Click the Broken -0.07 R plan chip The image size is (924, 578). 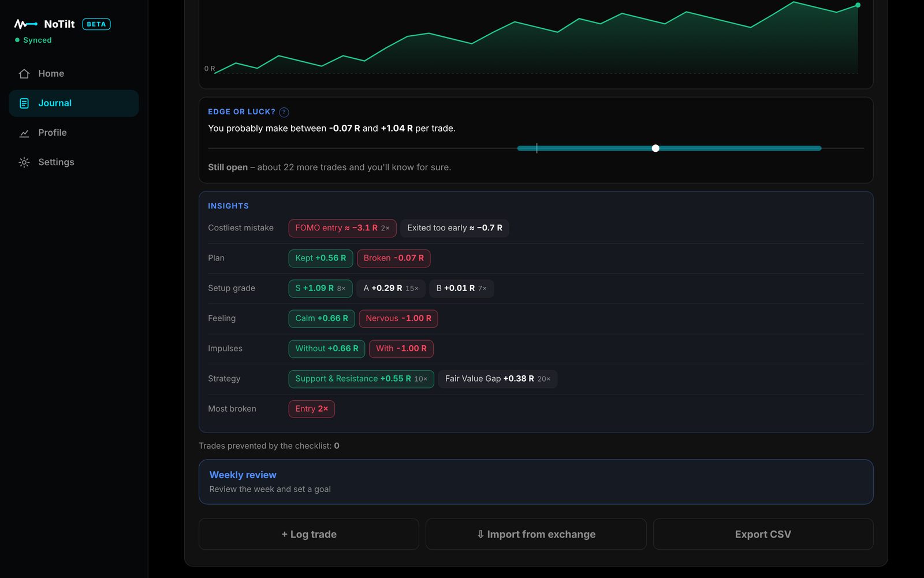click(x=393, y=258)
